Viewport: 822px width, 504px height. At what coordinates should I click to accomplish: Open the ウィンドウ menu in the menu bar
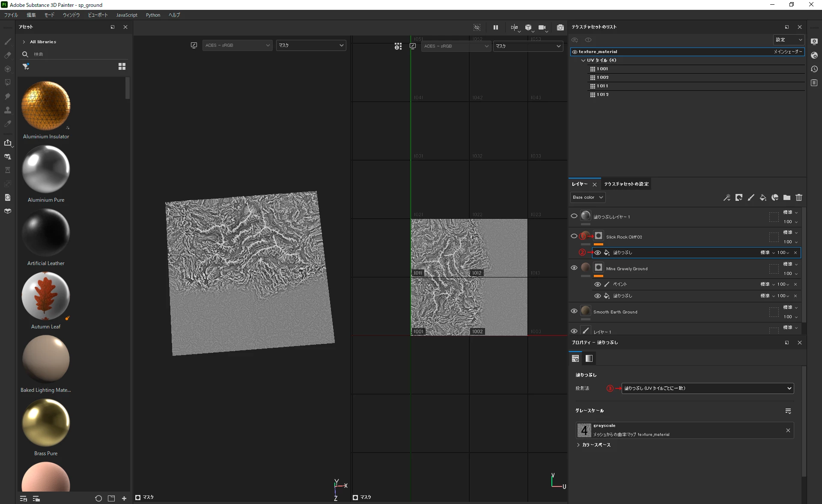click(71, 15)
